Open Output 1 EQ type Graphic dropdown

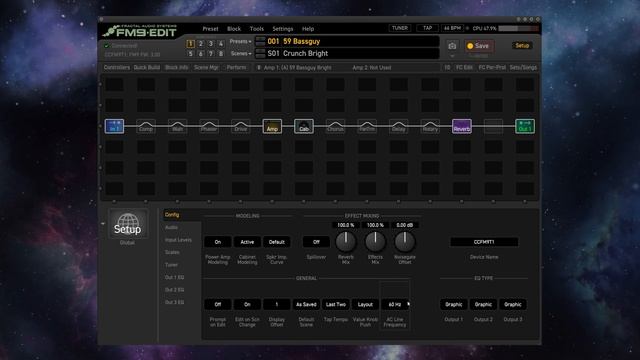(x=453, y=304)
